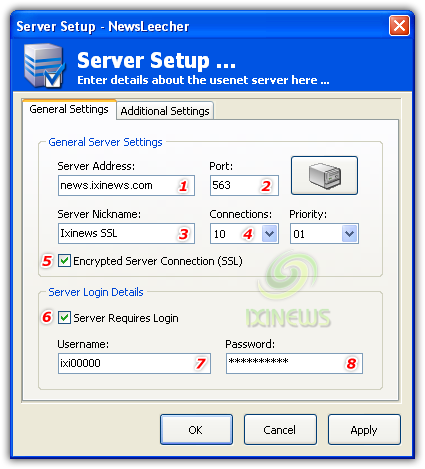425x469 pixels.
Task: Toggle Server Requires Login checkbox
Action: [x=64, y=318]
